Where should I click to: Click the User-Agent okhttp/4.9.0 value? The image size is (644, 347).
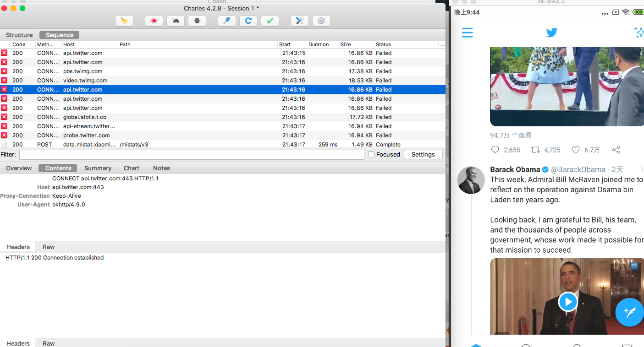coord(69,204)
